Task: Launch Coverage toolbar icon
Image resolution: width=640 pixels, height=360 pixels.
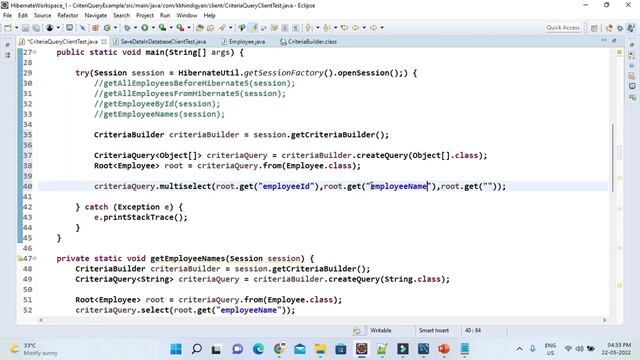Action: tap(162, 28)
